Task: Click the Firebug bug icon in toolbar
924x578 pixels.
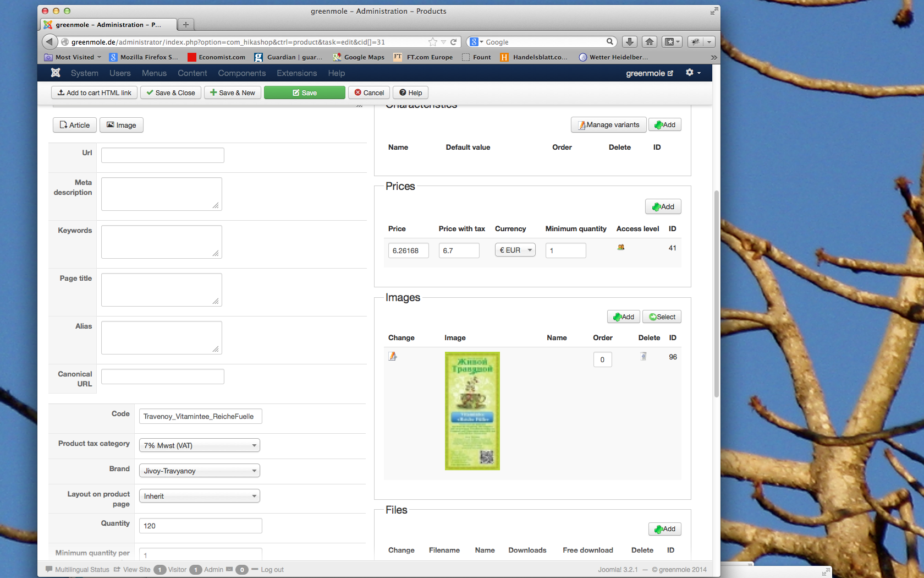Action: tap(695, 42)
